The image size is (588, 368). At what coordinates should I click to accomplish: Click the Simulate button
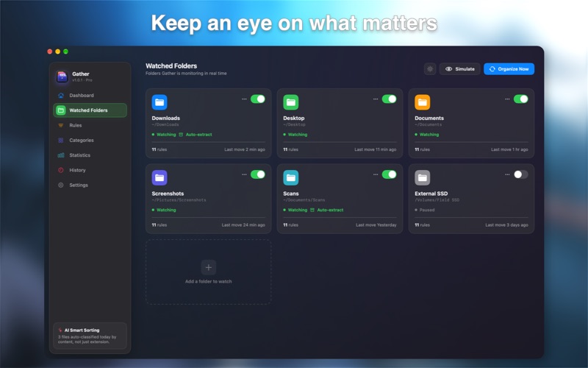pyautogui.click(x=460, y=69)
